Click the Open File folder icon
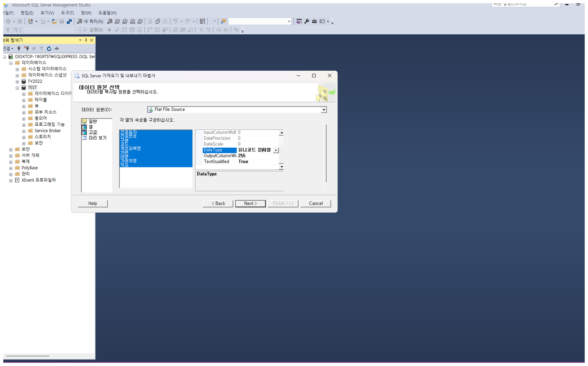The image size is (588, 366). coord(54,22)
